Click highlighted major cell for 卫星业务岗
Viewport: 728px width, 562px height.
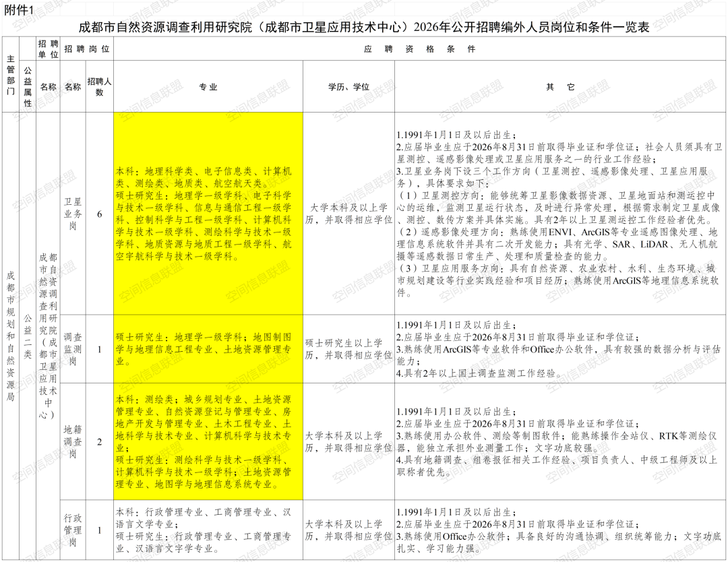pyautogui.click(x=208, y=214)
